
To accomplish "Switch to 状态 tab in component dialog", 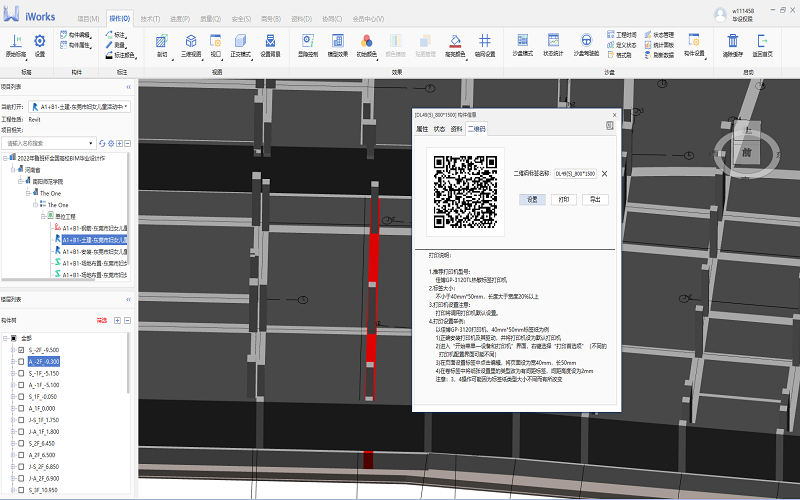I will (x=439, y=129).
